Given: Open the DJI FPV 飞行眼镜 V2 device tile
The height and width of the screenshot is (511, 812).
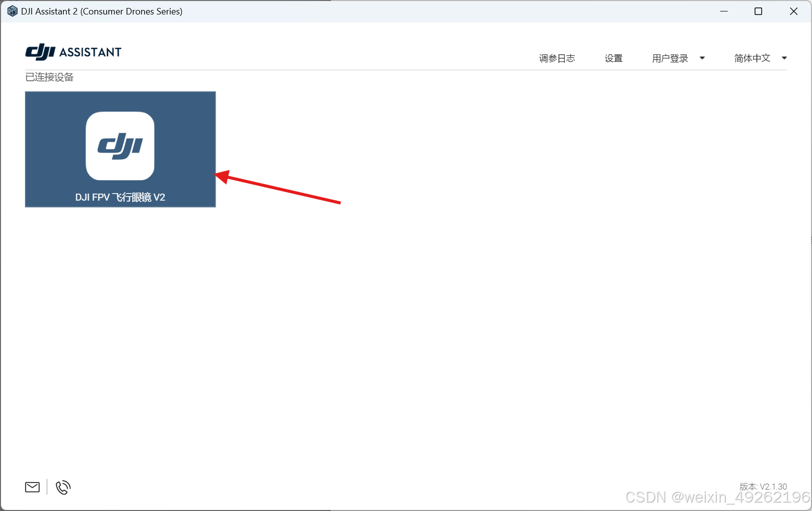Looking at the screenshot, I should (120, 149).
